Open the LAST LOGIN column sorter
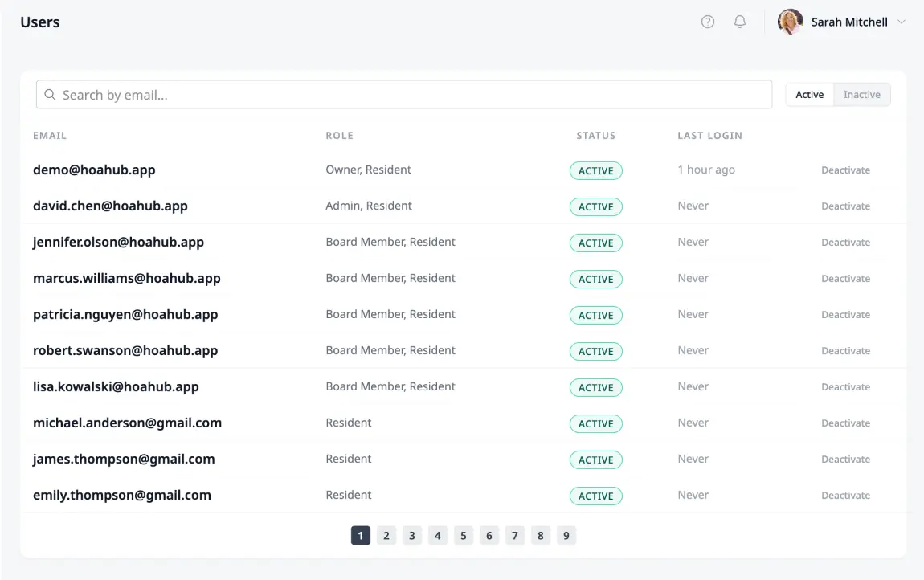 tap(709, 135)
